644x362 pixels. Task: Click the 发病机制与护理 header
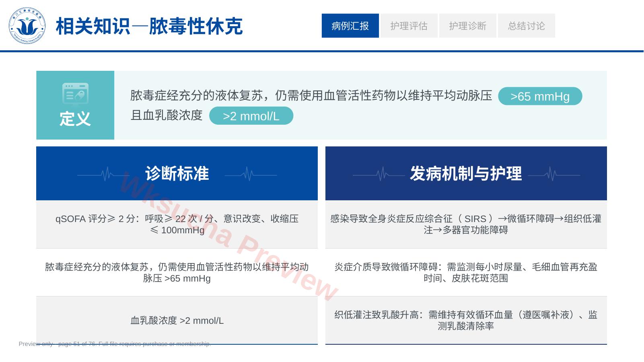click(x=466, y=173)
